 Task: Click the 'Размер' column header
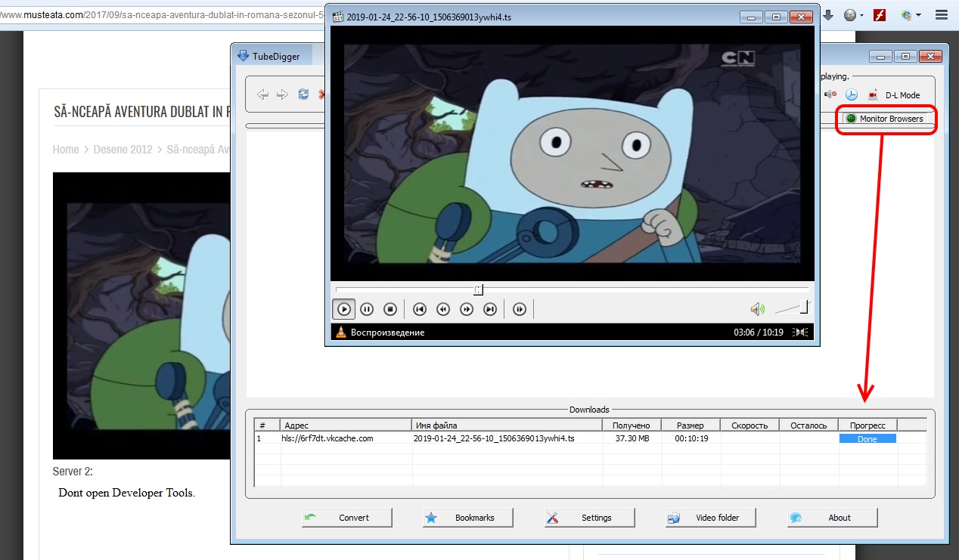[x=691, y=425]
